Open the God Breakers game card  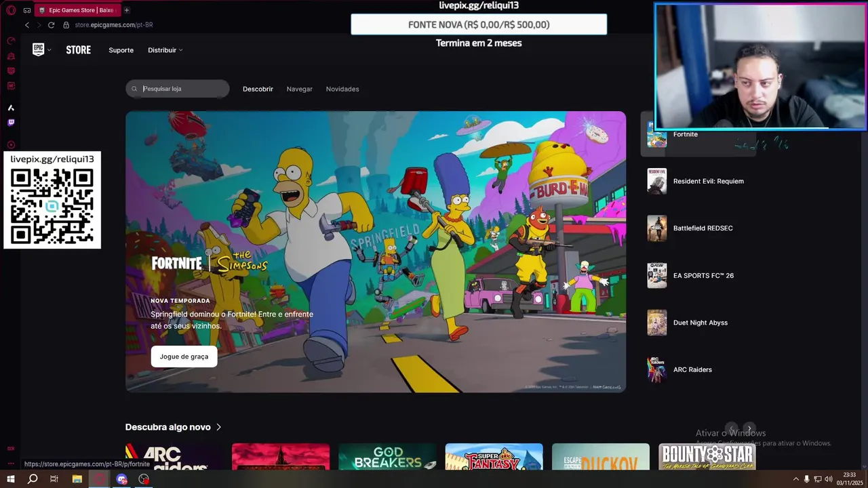[x=387, y=457]
